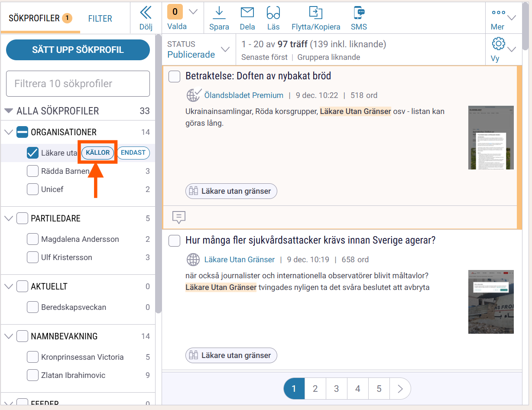Uncheck the Läkare utan gränser profile

(32, 153)
